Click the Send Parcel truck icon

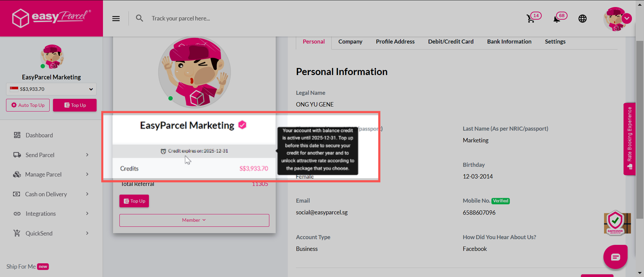17,155
